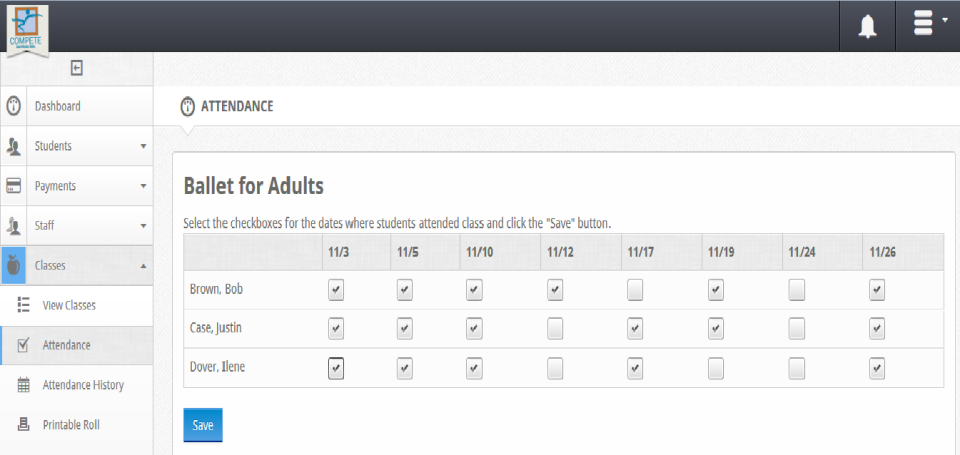The image size is (960, 455).
Task: Collapse the sidebar with the arrow icon
Action: coord(76,68)
